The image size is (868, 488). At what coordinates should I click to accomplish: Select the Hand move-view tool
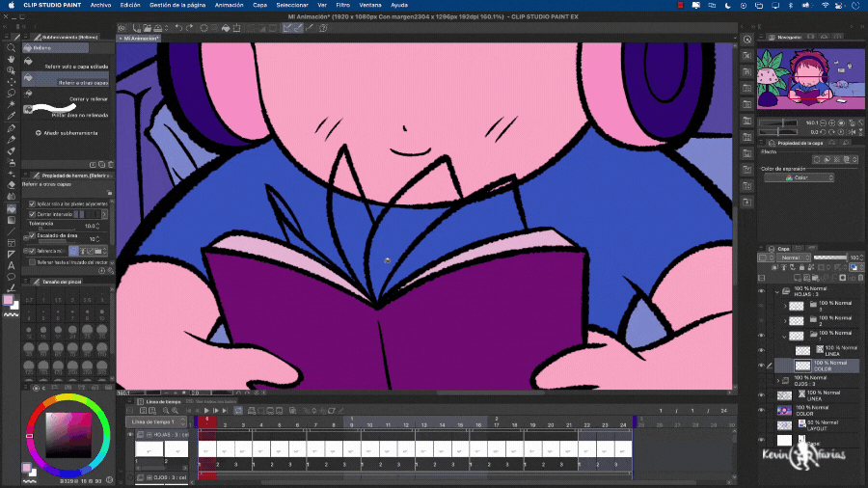tap(11, 59)
